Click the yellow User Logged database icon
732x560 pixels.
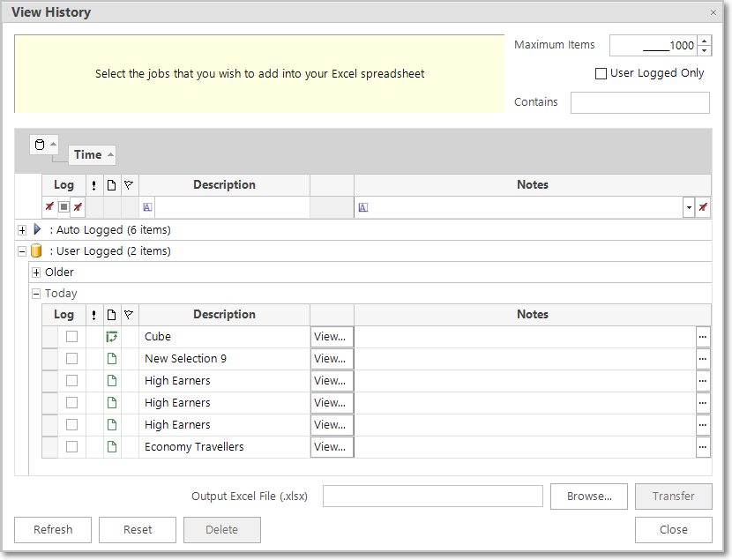coord(36,250)
